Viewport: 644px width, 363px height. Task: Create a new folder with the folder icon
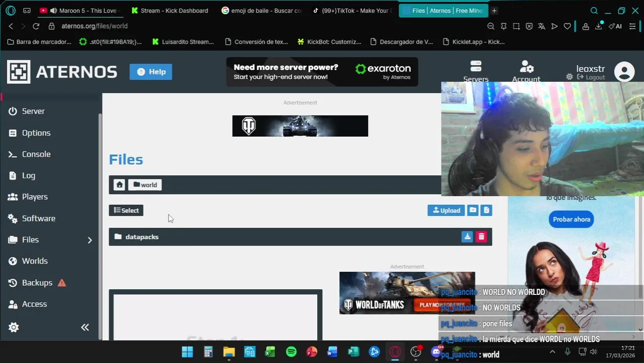click(x=473, y=210)
